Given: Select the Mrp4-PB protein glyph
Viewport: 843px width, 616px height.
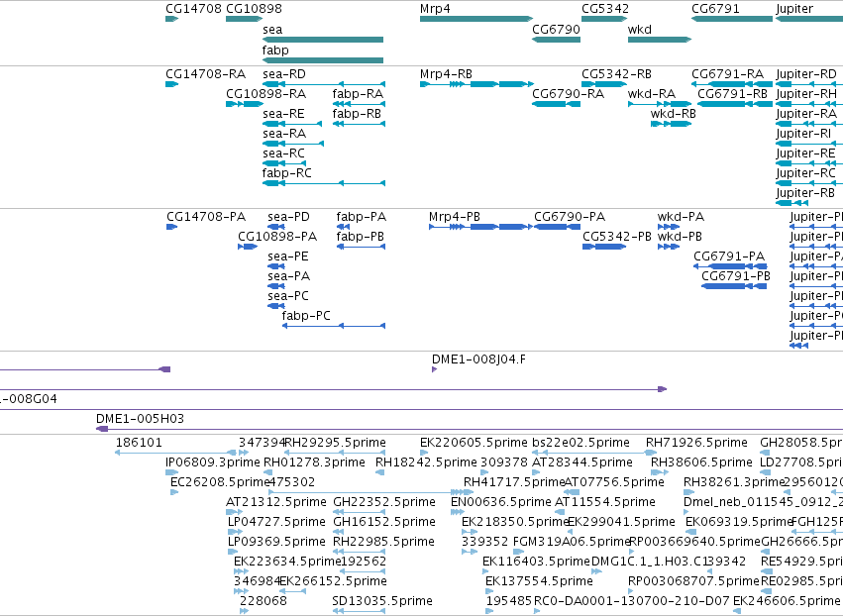Looking at the screenshot, I should coord(481,227).
